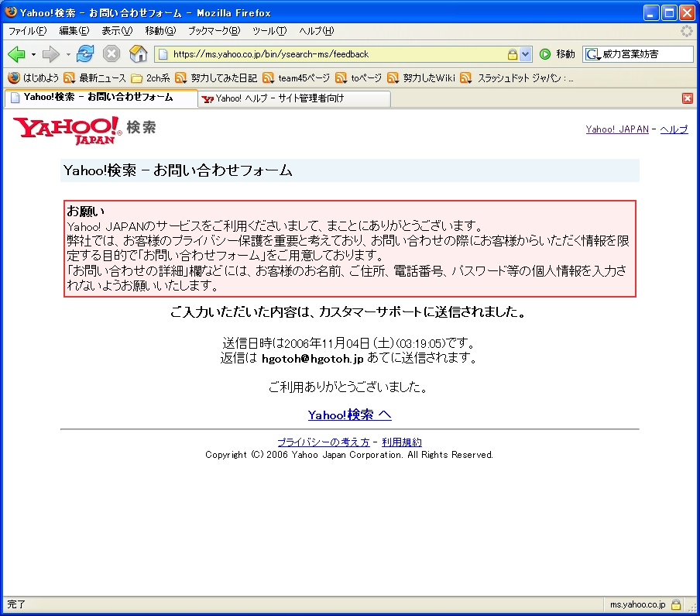The width and height of the screenshot is (700, 616).
Task: Open the toページ feed bookmark
Action: pos(359,78)
